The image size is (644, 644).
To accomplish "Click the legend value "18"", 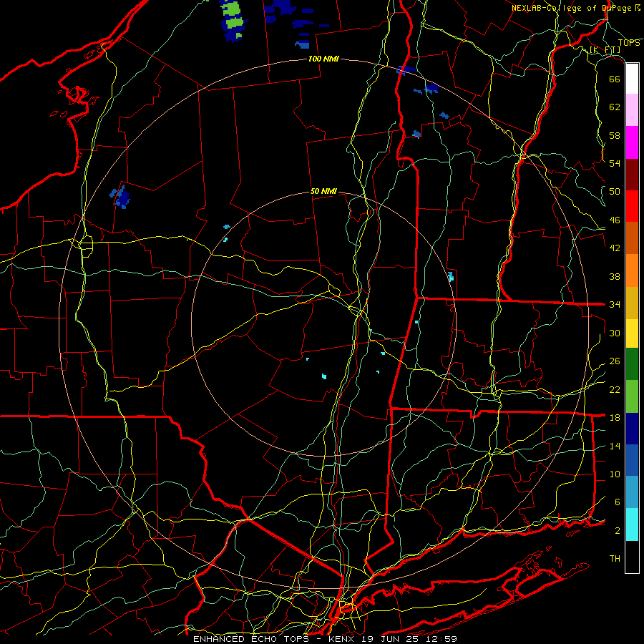I will (x=615, y=417).
